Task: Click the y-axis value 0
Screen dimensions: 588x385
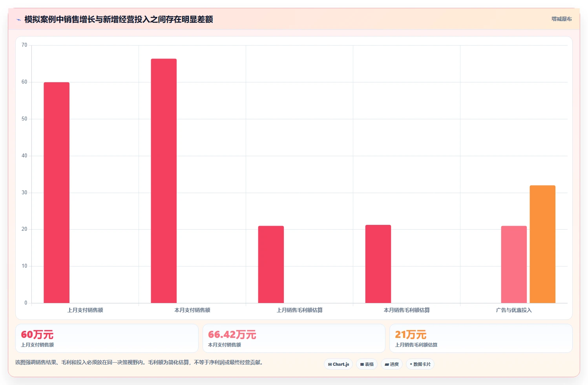Action: coord(26,303)
